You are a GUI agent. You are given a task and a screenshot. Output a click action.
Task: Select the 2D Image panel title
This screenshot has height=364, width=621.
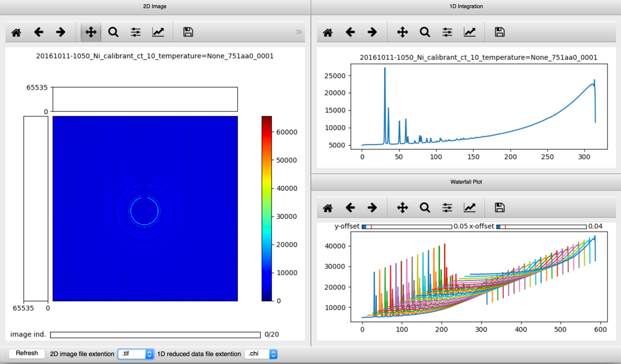[x=155, y=6]
